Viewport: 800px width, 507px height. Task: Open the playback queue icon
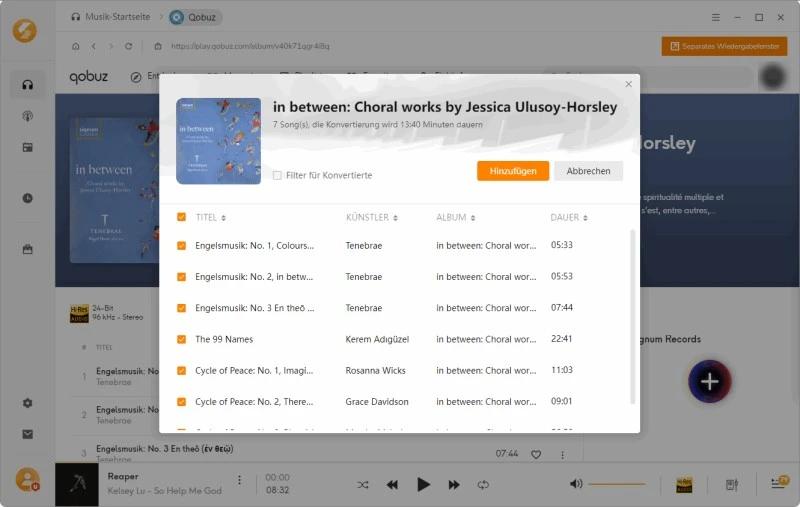click(x=779, y=483)
